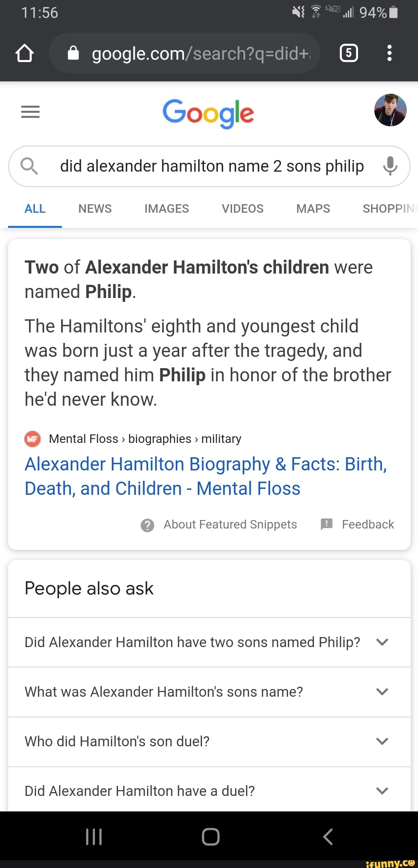This screenshot has width=418, height=868.
Task: Tap the home icon next to address bar
Action: pyautogui.click(x=24, y=53)
